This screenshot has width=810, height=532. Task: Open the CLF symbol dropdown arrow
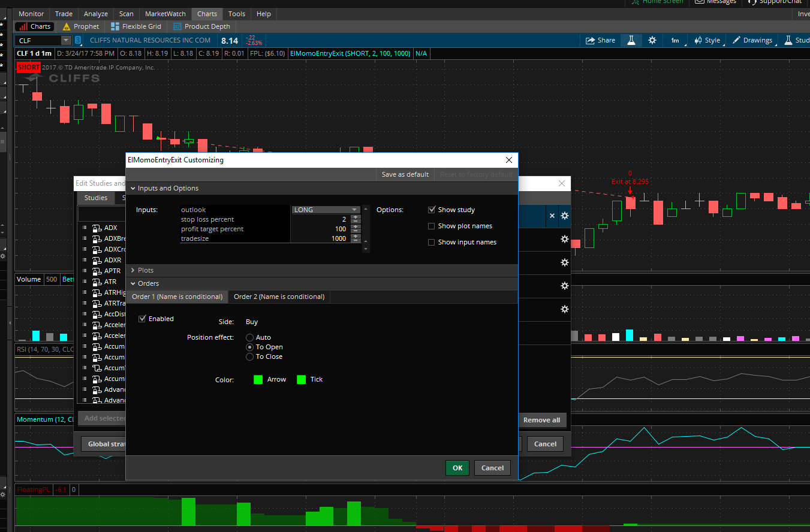click(66, 40)
